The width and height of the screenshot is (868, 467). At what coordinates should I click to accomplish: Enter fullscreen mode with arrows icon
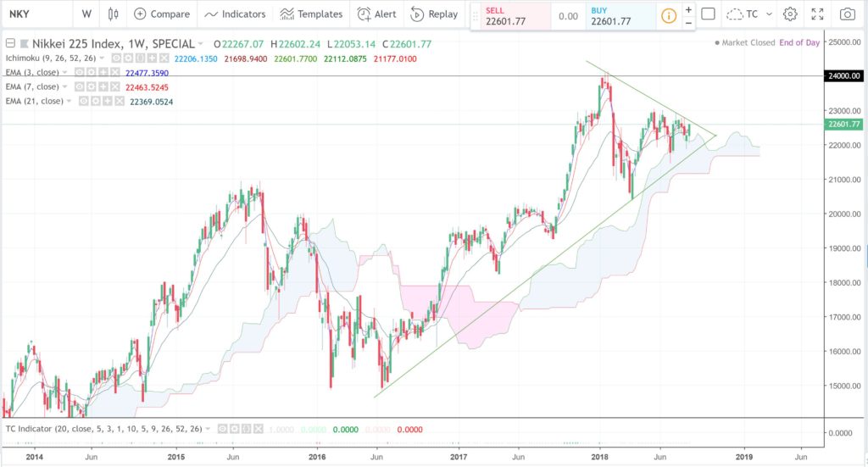coord(817,14)
